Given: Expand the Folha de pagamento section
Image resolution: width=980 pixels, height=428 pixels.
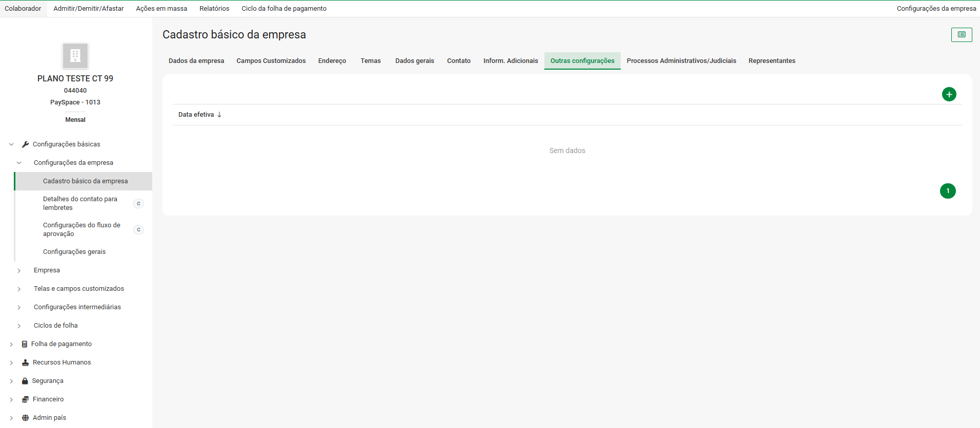Looking at the screenshot, I should [x=11, y=344].
